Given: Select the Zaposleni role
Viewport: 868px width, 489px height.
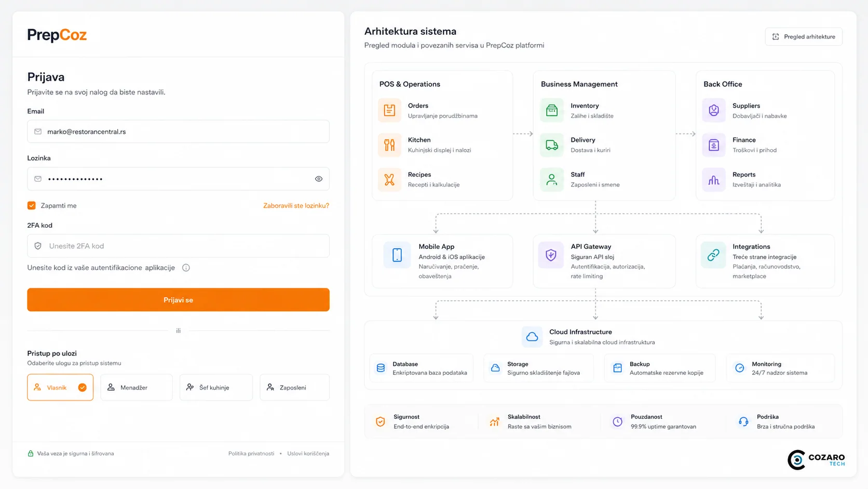Looking at the screenshot, I should 295,387.
